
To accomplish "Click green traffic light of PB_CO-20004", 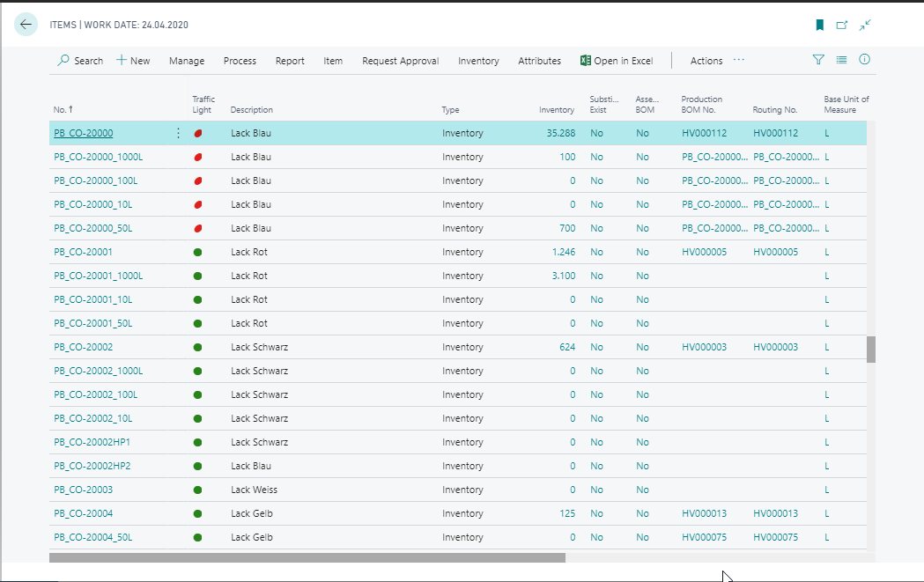I will point(198,513).
